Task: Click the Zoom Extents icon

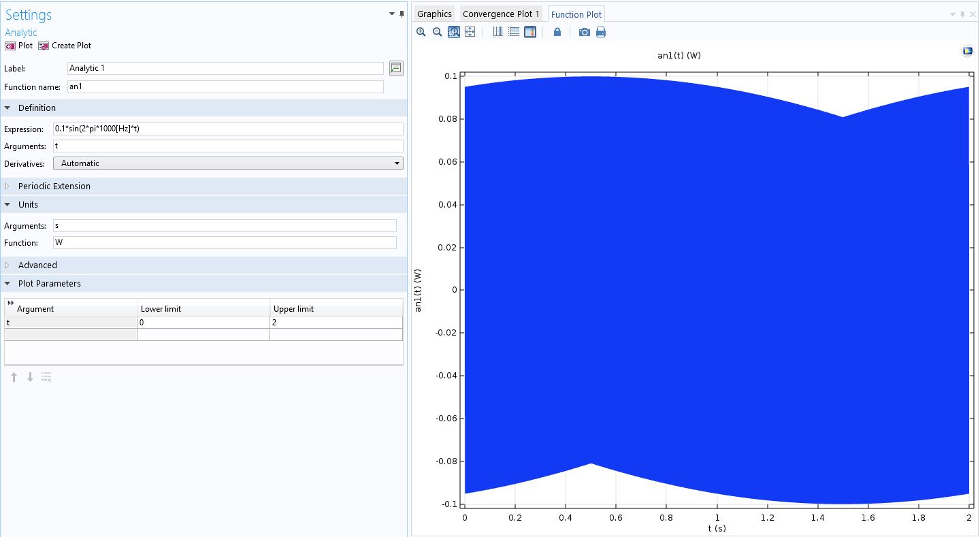Action: coord(470,32)
